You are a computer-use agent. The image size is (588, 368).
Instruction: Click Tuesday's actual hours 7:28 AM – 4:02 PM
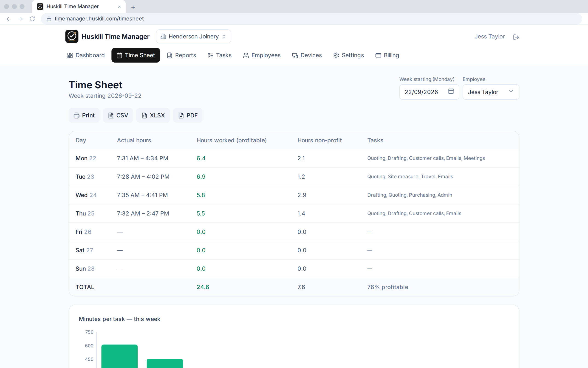coord(143,177)
